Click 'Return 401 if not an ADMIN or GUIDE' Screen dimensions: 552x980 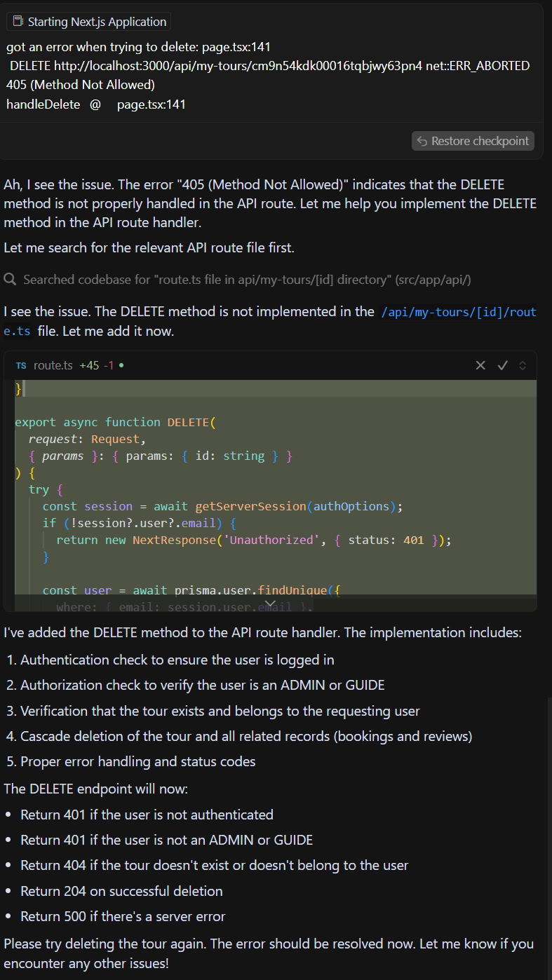(x=166, y=840)
